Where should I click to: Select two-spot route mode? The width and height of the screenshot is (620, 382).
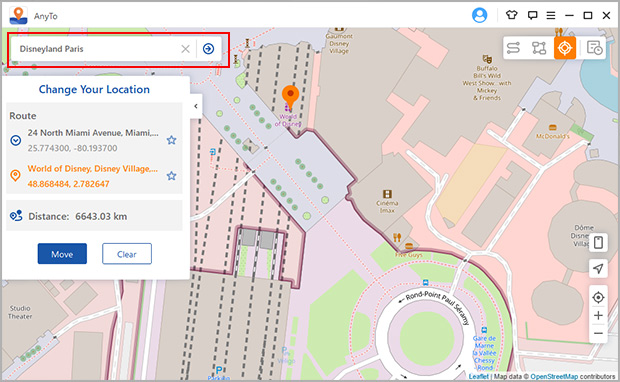click(513, 48)
